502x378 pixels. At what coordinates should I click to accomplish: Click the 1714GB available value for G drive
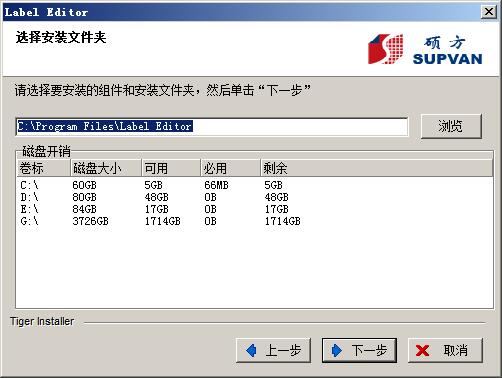click(163, 221)
